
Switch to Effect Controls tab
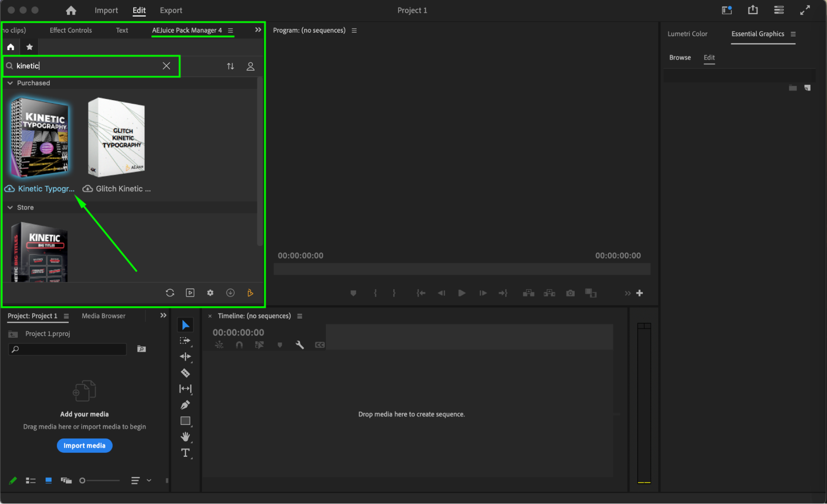point(71,30)
